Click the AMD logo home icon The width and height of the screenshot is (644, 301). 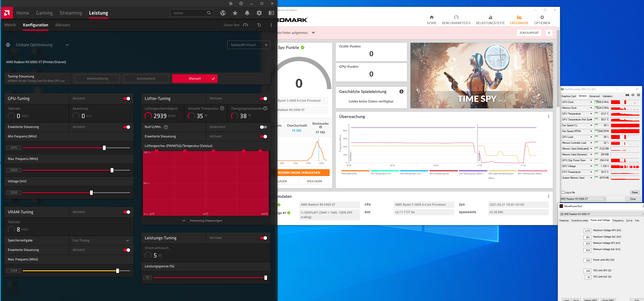coord(7,13)
